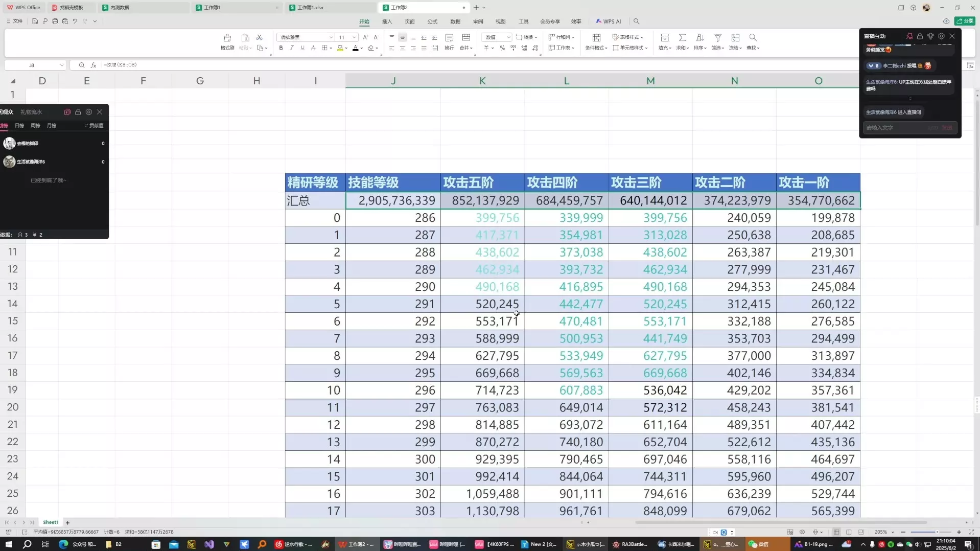Switch to the 公式 ribbon tab
980x551 pixels.
click(432, 21)
